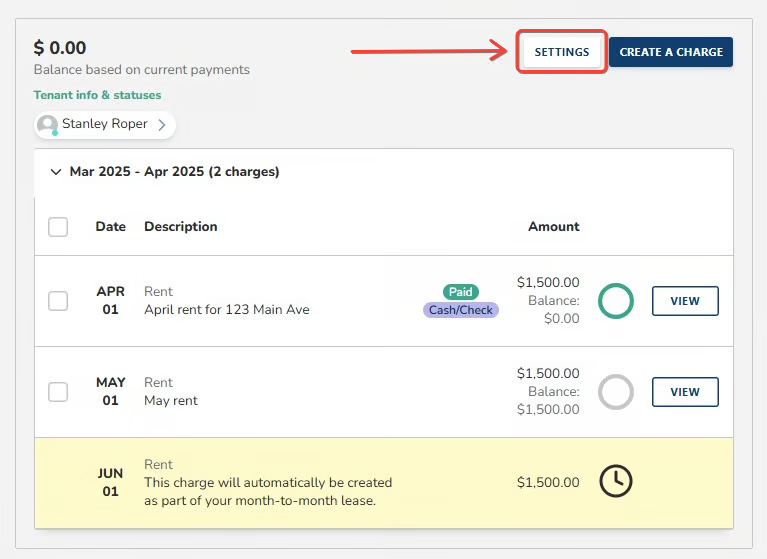The image size is (767, 559).
Task: Click the MAY 01 date cell
Action: point(111,391)
